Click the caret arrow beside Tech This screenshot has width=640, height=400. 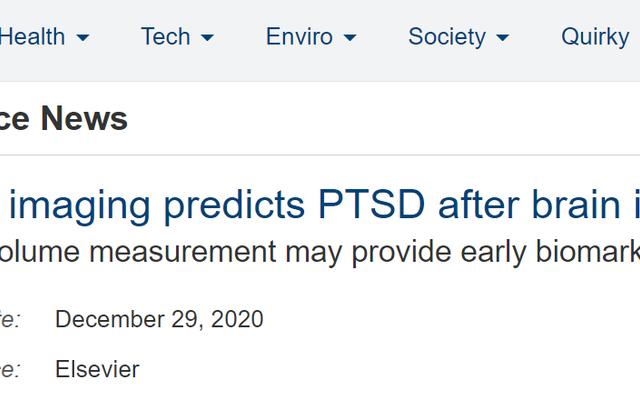pyautogui.click(x=208, y=38)
